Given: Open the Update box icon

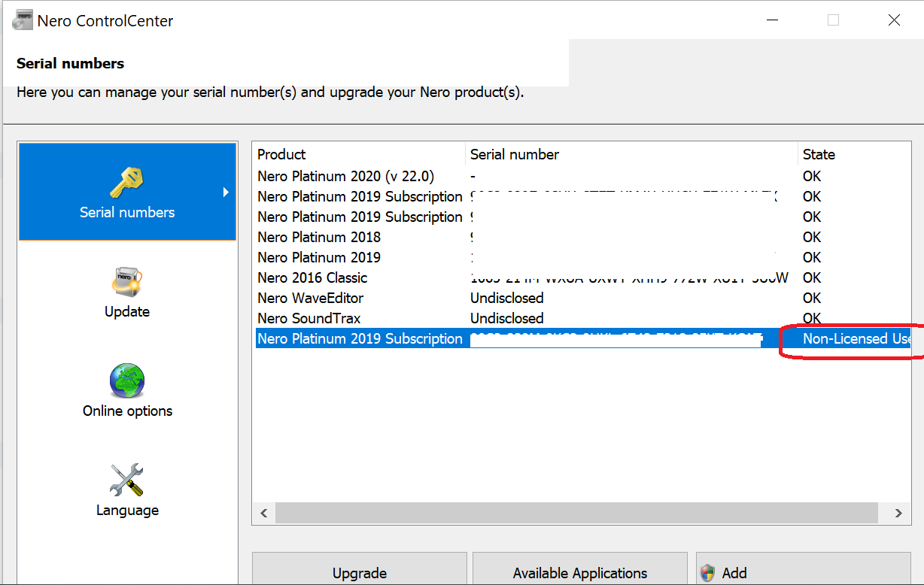Looking at the screenshot, I should click(x=127, y=282).
